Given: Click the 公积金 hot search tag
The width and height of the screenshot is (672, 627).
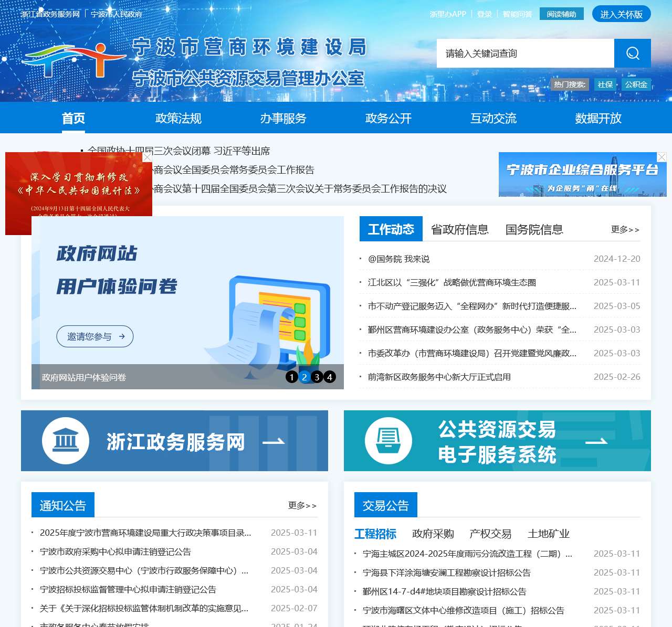Looking at the screenshot, I should pos(636,84).
